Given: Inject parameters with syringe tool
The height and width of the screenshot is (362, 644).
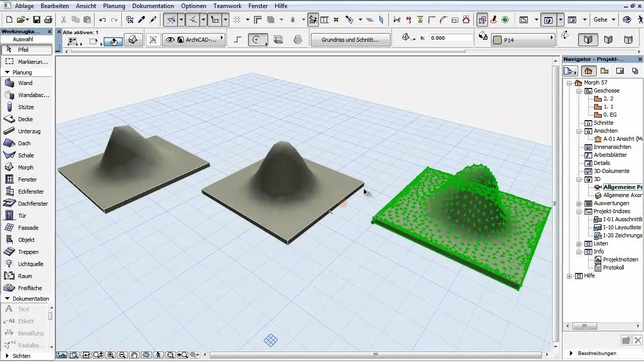Looking at the screenshot, I should 153,20.
